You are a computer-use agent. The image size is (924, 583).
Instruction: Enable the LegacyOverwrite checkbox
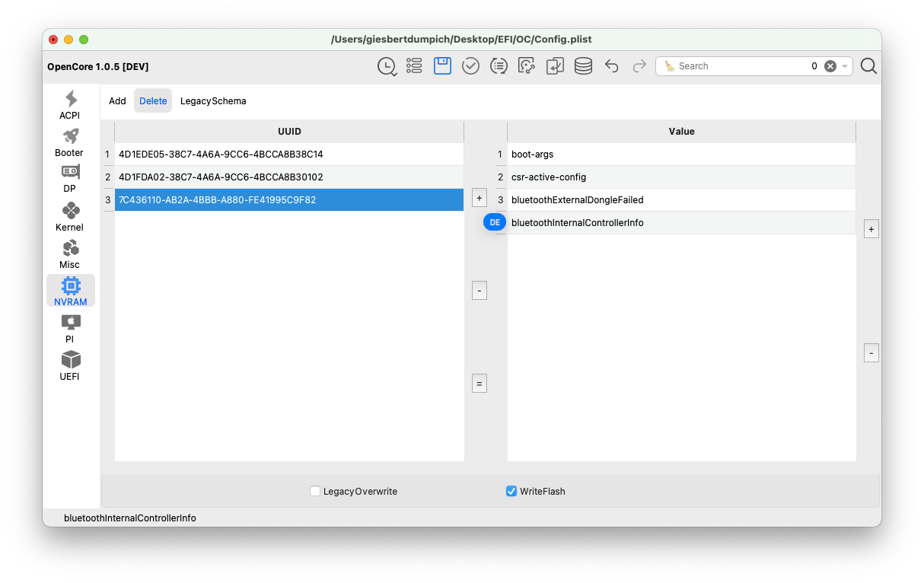point(315,491)
